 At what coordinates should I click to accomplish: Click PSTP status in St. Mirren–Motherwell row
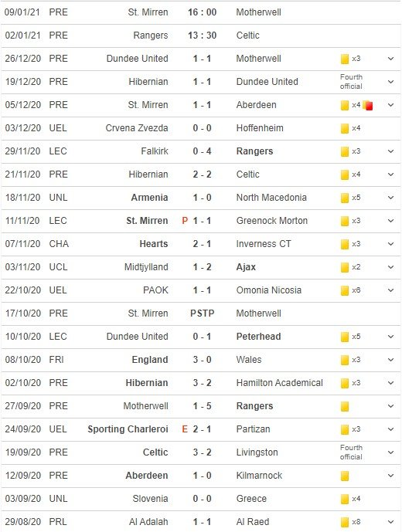(x=203, y=313)
